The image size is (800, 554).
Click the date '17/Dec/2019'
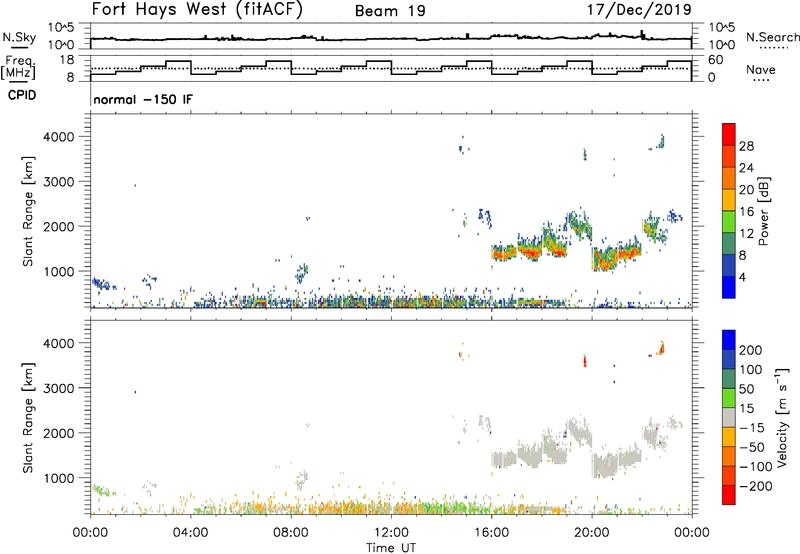639,9
